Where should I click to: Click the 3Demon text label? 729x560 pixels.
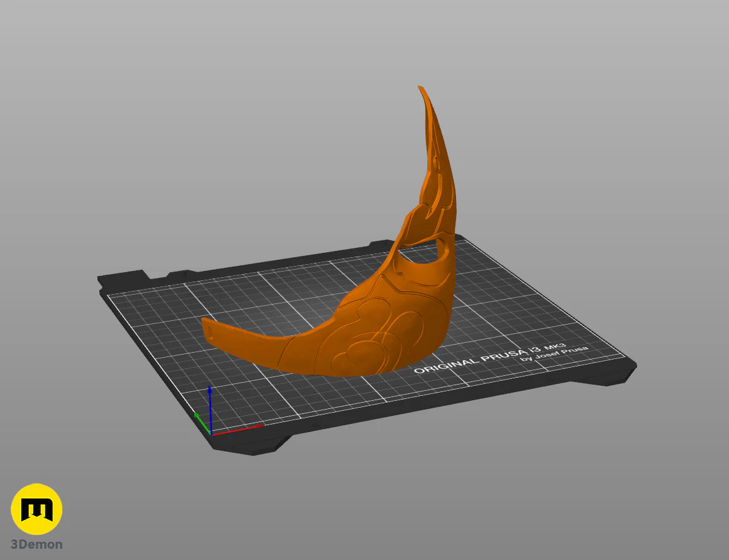(x=36, y=544)
